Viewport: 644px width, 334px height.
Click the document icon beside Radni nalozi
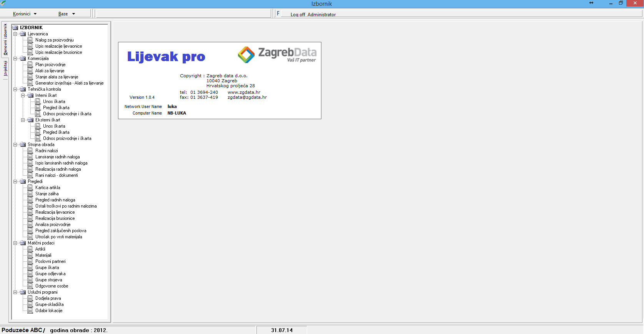tap(30, 151)
